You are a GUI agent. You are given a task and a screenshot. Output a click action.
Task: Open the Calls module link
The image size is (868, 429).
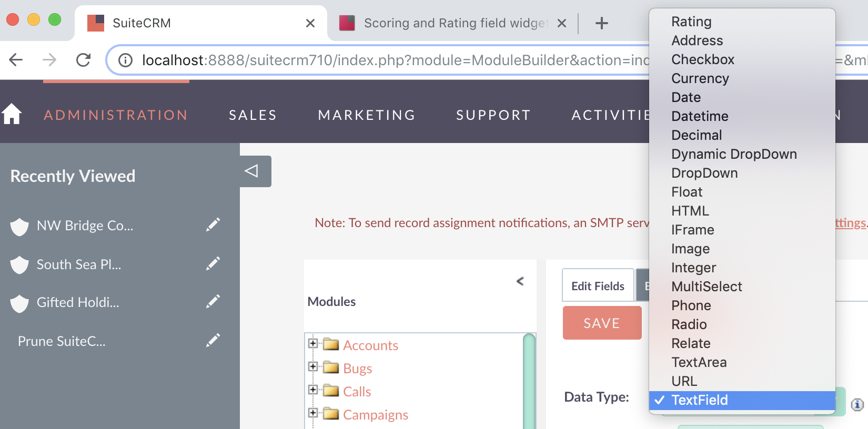click(357, 392)
